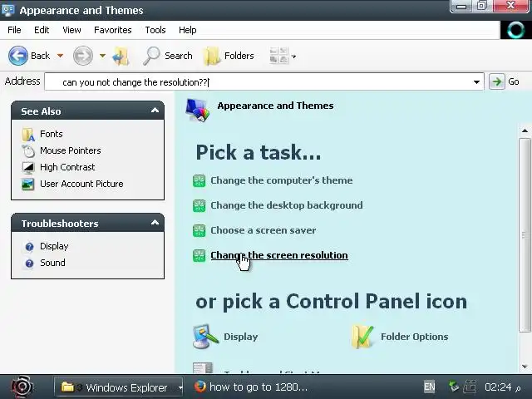The height and width of the screenshot is (399, 532).
Task: Open the Edit menu
Action: [x=42, y=30]
